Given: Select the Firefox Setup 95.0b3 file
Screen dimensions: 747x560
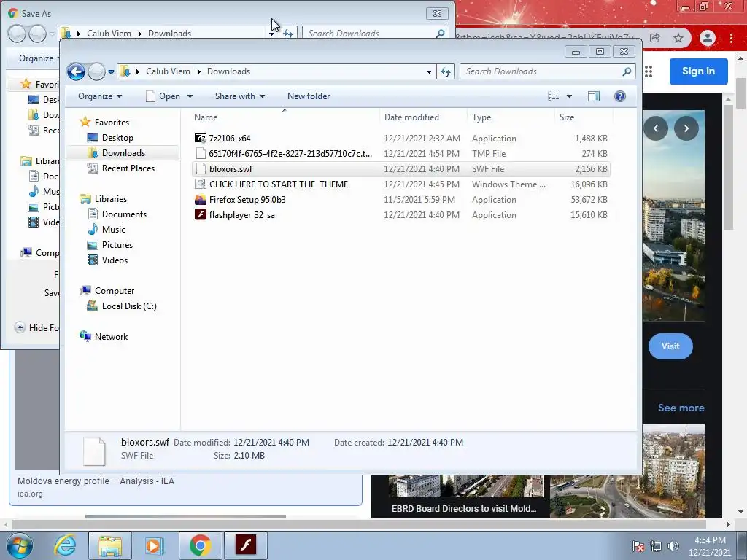Looking at the screenshot, I should [401, 200].
